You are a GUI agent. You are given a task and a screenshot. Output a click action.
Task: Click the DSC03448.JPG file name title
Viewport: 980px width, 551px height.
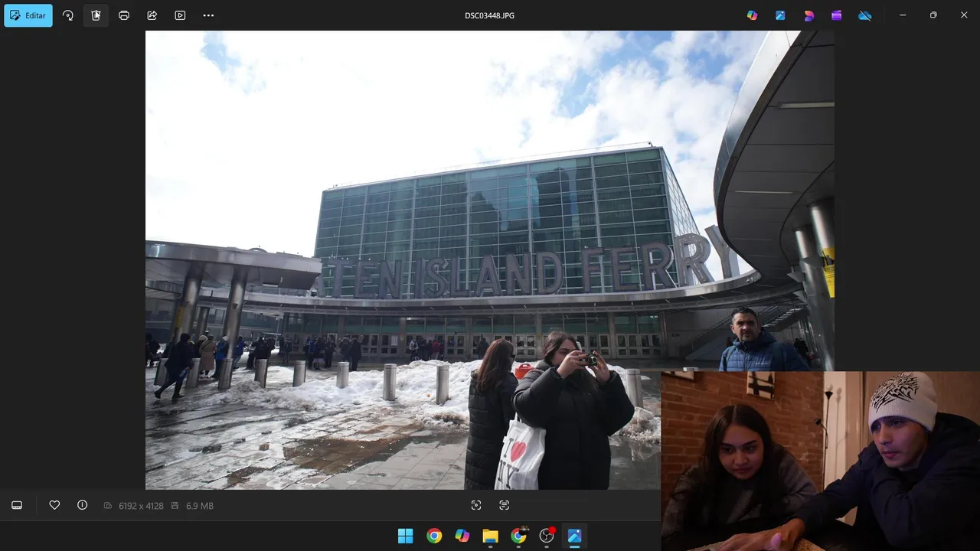490,15
